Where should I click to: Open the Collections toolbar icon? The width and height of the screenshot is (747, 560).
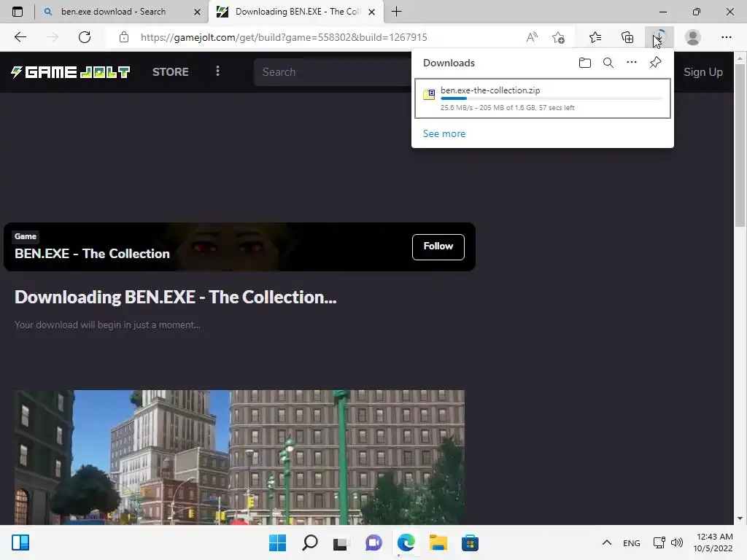(x=627, y=37)
